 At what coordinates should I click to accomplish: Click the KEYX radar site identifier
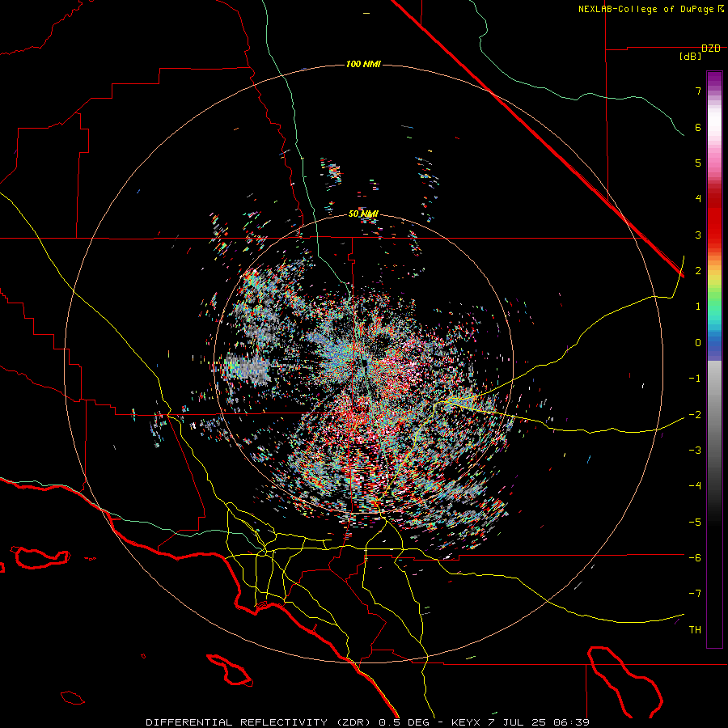click(x=466, y=722)
